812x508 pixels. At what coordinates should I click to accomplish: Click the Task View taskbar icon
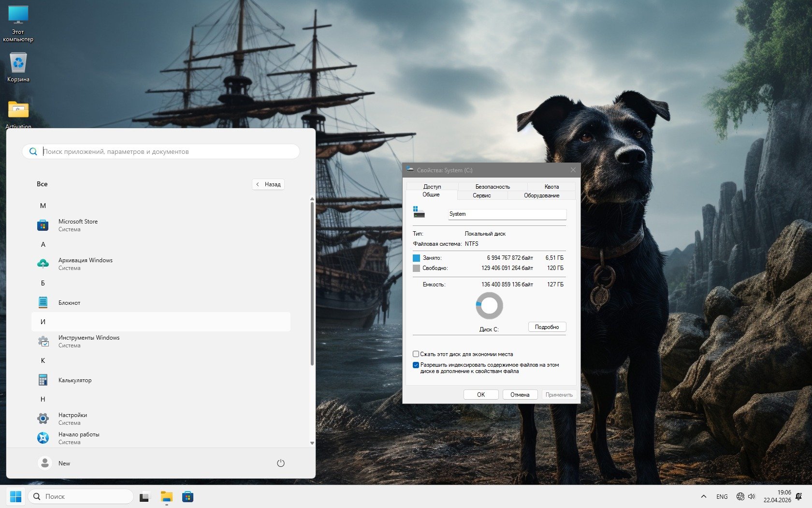[145, 496]
